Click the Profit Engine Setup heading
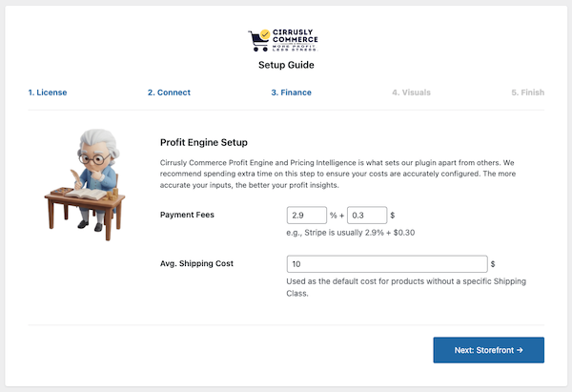The height and width of the screenshot is (392, 572). click(x=204, y=142)
